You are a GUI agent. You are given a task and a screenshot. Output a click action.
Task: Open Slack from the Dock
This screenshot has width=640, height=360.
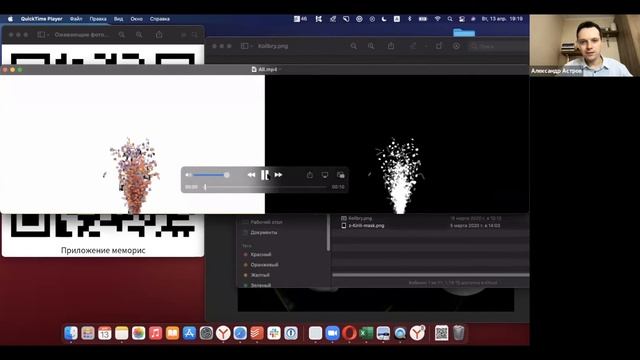[x=274, y=333]
